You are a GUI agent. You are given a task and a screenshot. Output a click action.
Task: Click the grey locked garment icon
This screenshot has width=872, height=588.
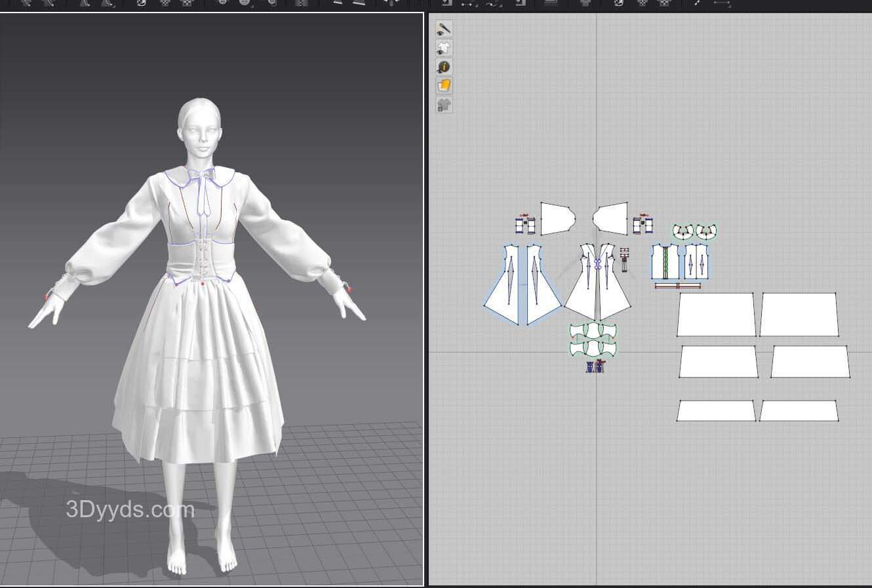[x=444, y=105]
